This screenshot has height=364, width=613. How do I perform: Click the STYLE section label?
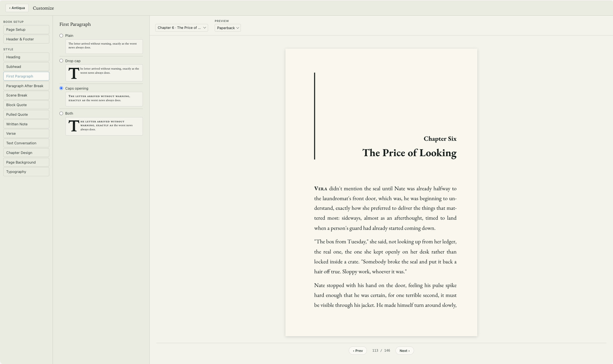[x=8, y=49]
